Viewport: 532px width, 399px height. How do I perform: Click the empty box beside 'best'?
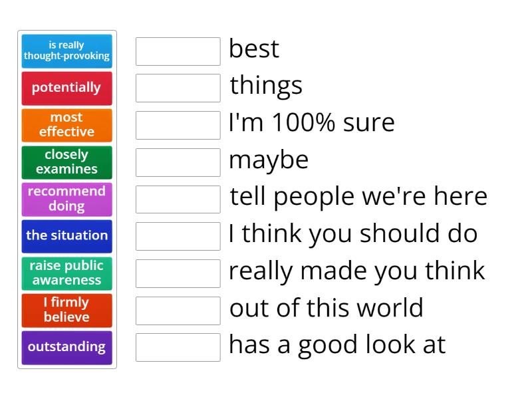(x=178, y=51)
